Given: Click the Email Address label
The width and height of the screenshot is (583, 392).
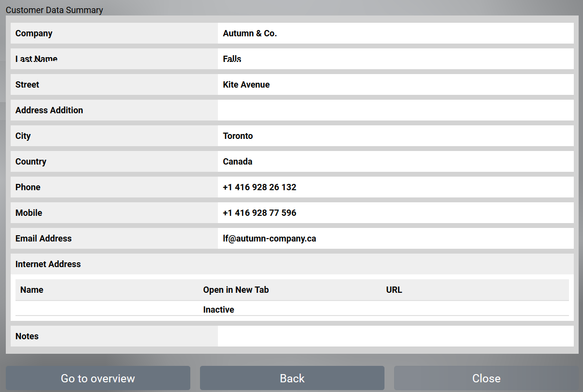Looking at the screenshot, I should tap(44, 239).
